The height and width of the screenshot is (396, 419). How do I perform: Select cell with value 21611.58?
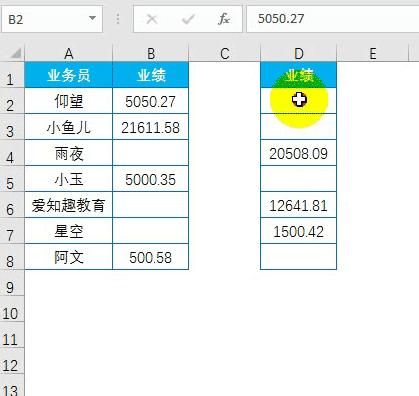tap(151, 127)
